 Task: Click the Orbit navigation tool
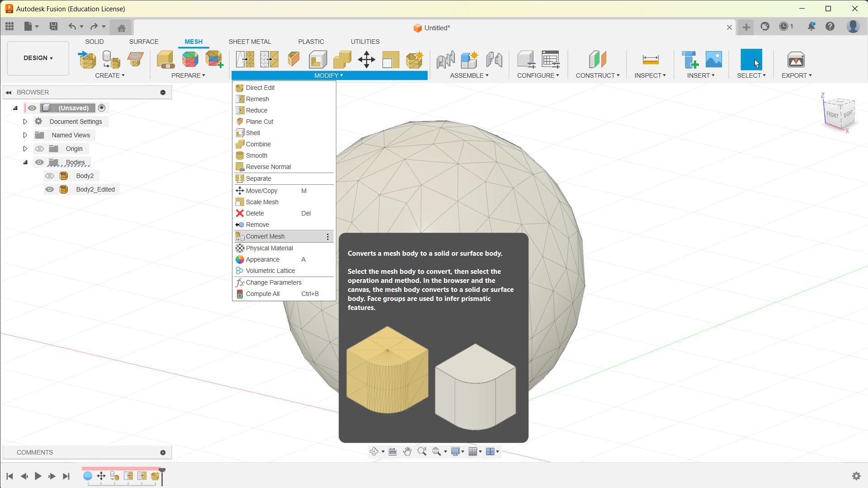click(x=374, y=451)
